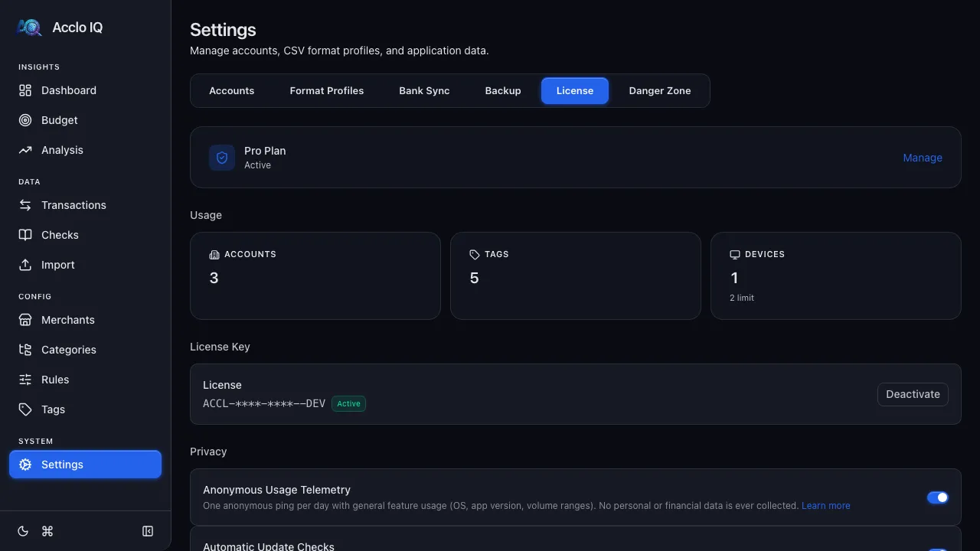Toggle dark mode with the moon icon
Screen dimensions: 980x551
pyautogui.click(x=23, y=531)
